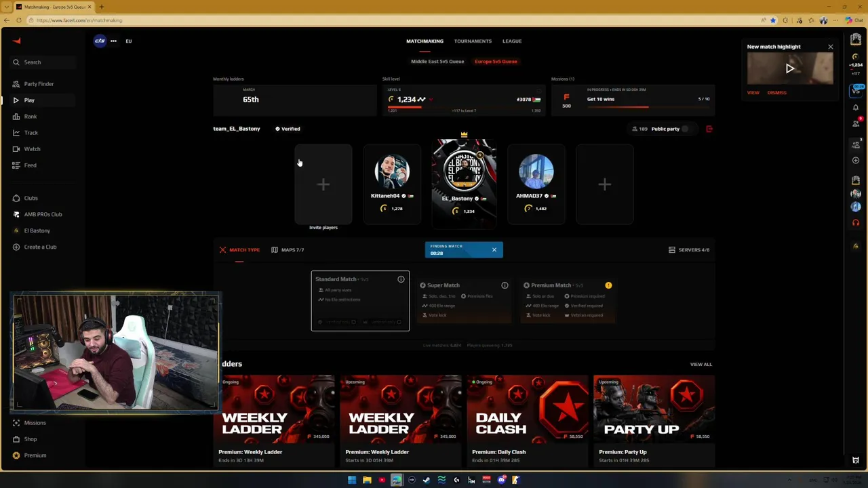This screenshot has width=868, height=488.
Task: Click the CS2 game selector icon
Action: point(100,41)
